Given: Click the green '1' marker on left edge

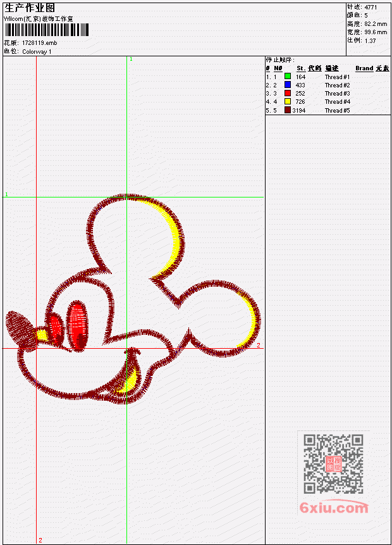Looking at the screenshot, I should click(x=6, y=194).
